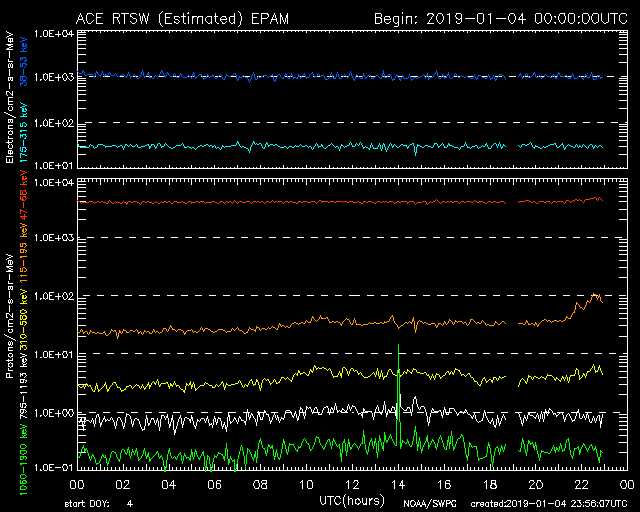Click the green spike peak near hour 14
This screenshot has height=512, width=640.
(398, 346)
